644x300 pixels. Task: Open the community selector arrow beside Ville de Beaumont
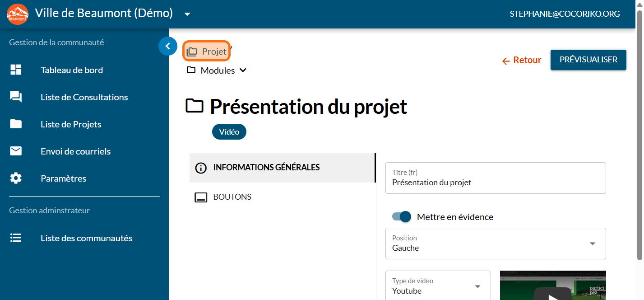pos(187,14)
